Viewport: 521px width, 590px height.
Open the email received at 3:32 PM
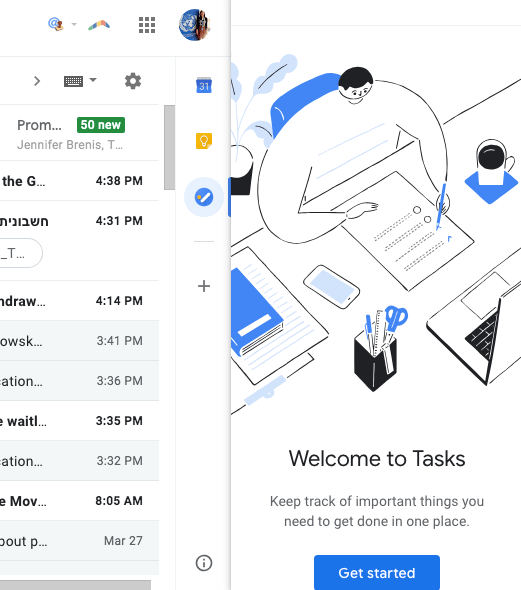point(79,461)
